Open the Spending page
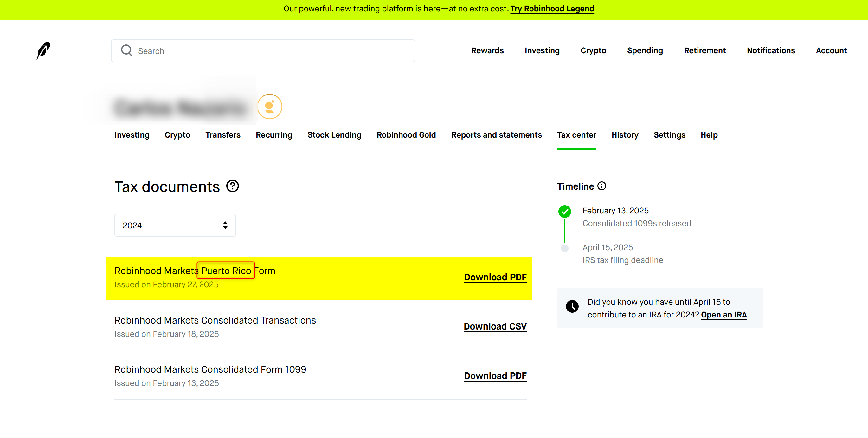The image size is (868, 438). [x=645, y=50]
